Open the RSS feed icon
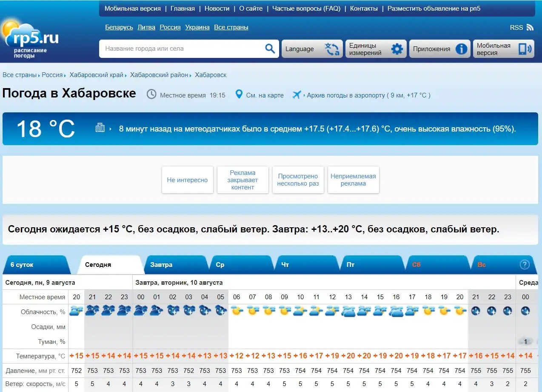Screen dimensions: 542x392 530,27
